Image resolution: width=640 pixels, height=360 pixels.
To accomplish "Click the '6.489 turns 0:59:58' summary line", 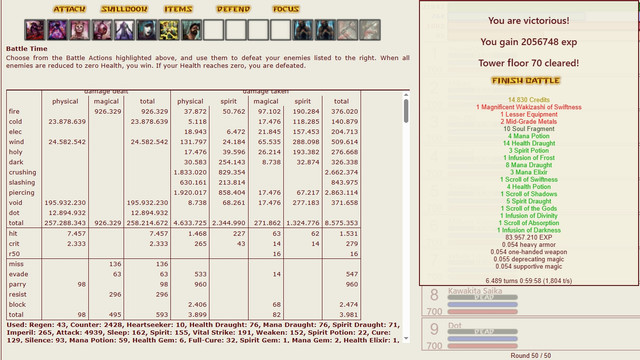I will 529,281.
